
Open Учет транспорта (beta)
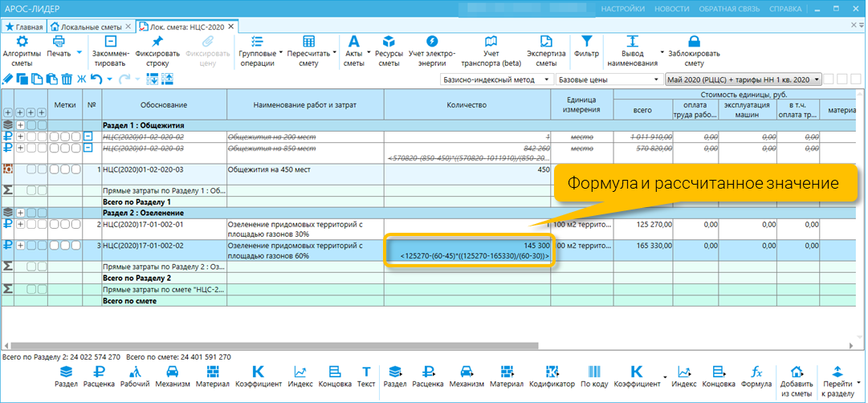[x=491, y=51]
